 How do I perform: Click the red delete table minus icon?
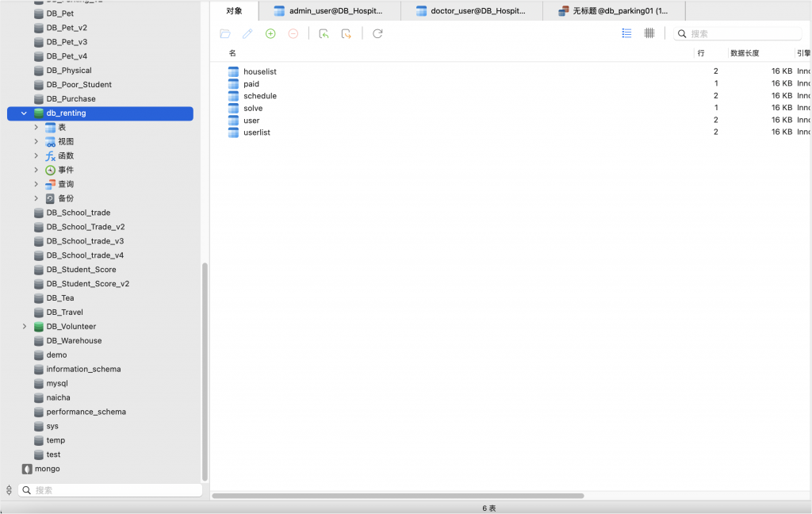293,34
